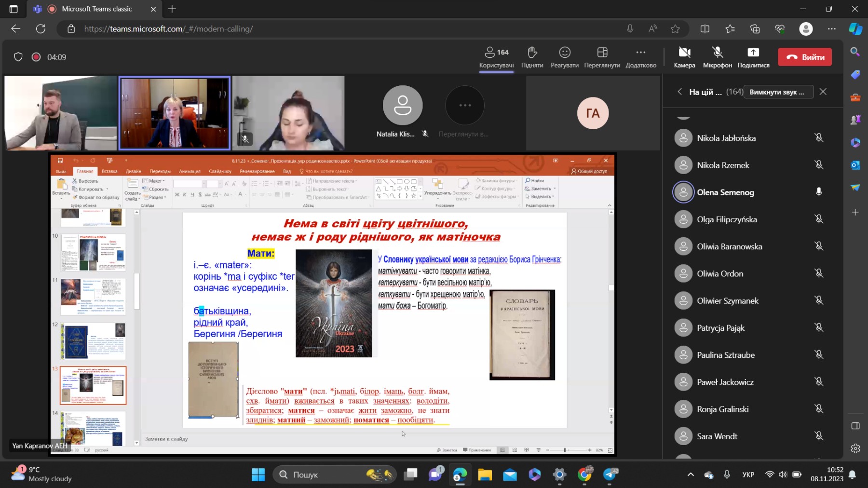Image resolution: width=868 pixels, height=488 pixels.
Task: Select slide 12 thumbnail in PowerPoint
Action: click(x=93, y=341)
